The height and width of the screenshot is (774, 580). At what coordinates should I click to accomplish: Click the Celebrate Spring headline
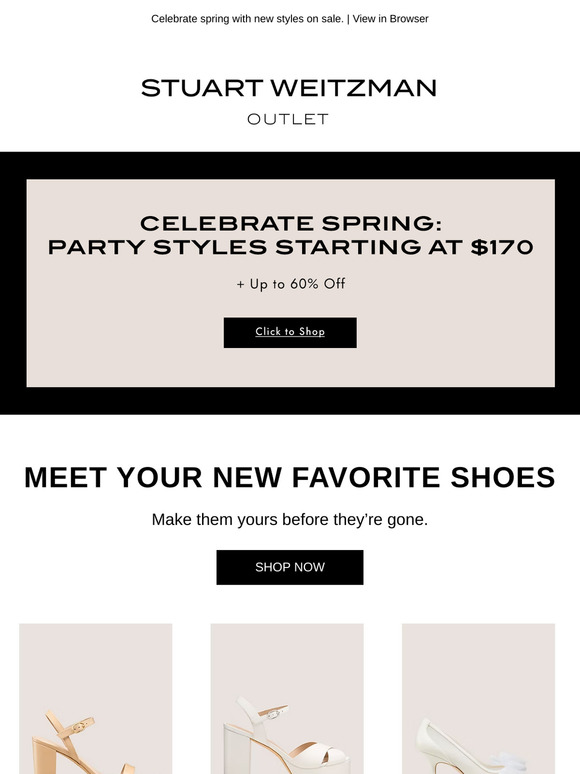click(x=291, y=223)
